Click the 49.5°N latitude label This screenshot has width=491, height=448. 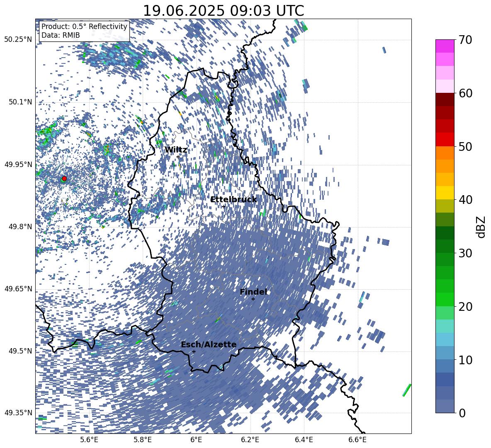(20, 351)
